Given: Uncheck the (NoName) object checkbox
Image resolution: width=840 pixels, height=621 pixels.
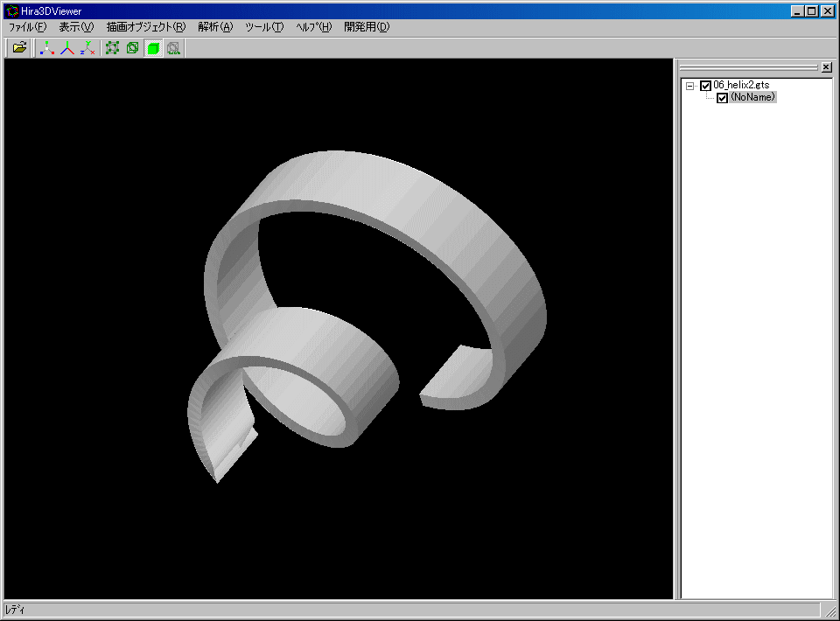Looking at the screenshot, I should click(x=722, y=98).
